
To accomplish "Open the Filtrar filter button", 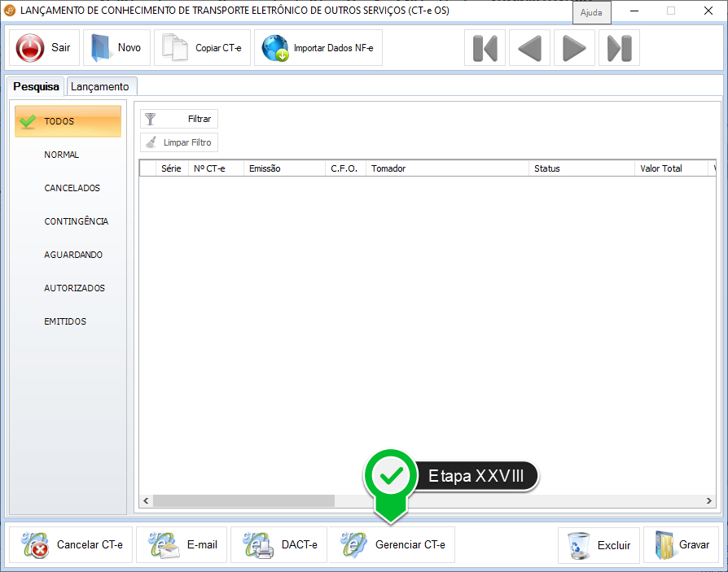I will pyautogui.click(x=179, y=119).
